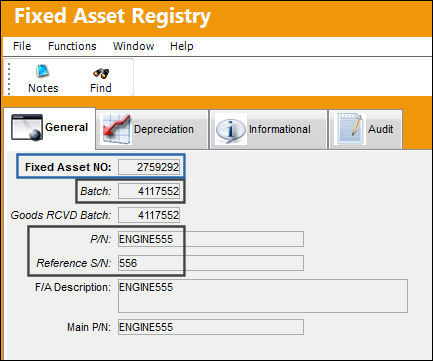Image resolution: width=433 pixels, height=361 pixels.
Task: Click the General tab window icon
Action: point(27,127)
